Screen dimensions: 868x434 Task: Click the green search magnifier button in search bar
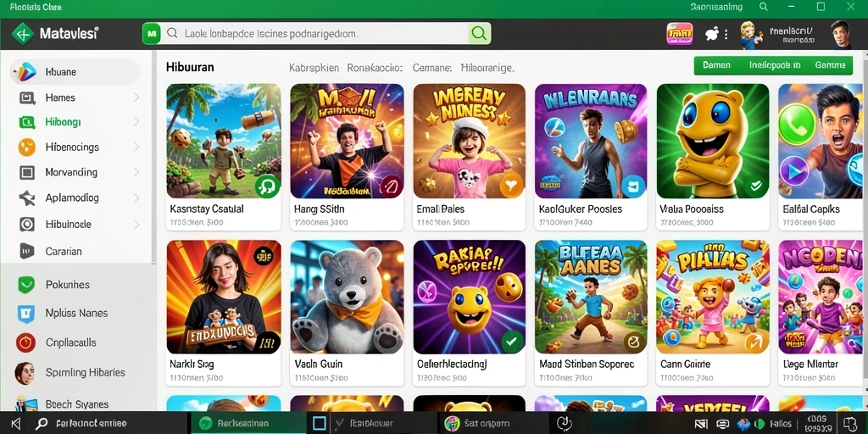[479, 34]
